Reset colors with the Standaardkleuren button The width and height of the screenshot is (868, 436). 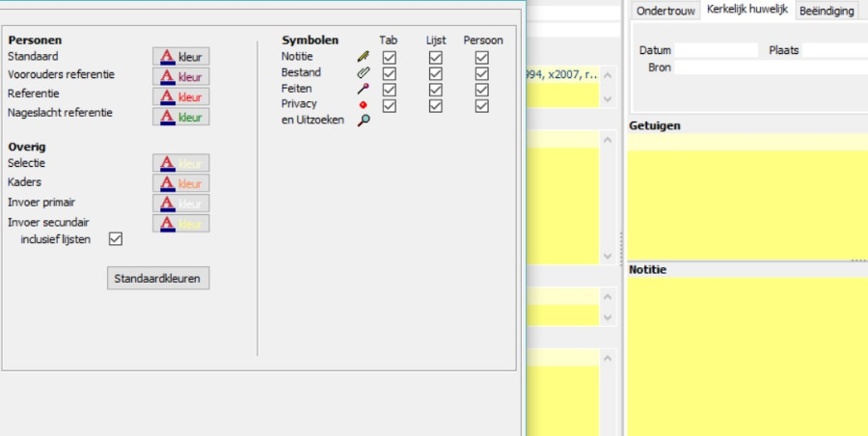[x=157, y=279]
